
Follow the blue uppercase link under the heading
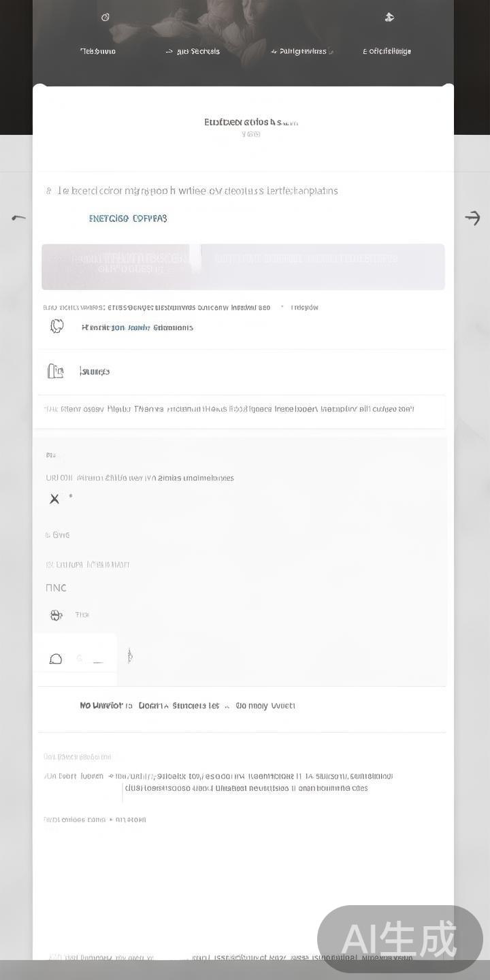coord(128,218)
